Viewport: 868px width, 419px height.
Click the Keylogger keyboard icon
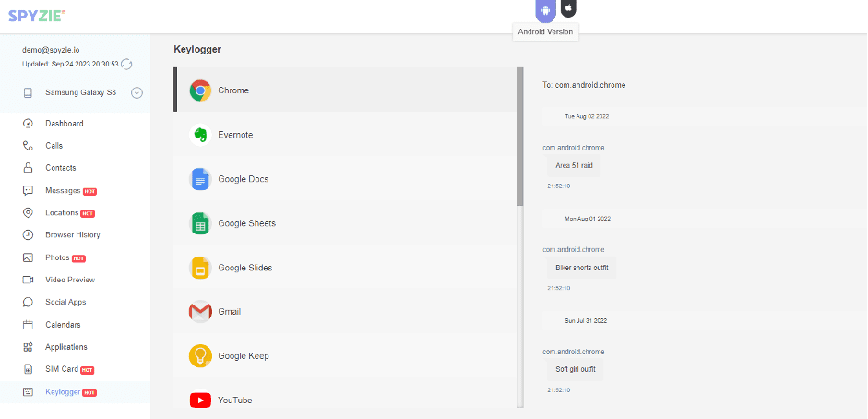28,392
